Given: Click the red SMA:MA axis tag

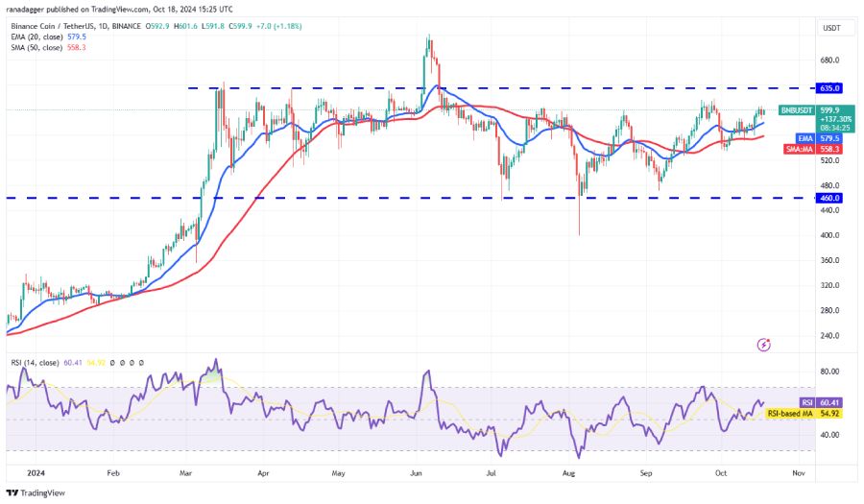Looking at the screenshot, I should point(799,149).
